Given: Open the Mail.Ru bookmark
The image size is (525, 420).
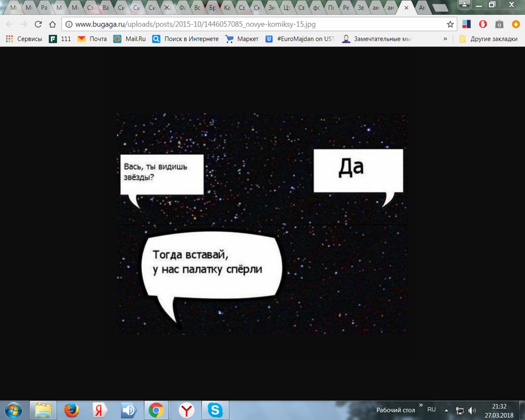Looking at the screenshot, I should pos(130,39).
